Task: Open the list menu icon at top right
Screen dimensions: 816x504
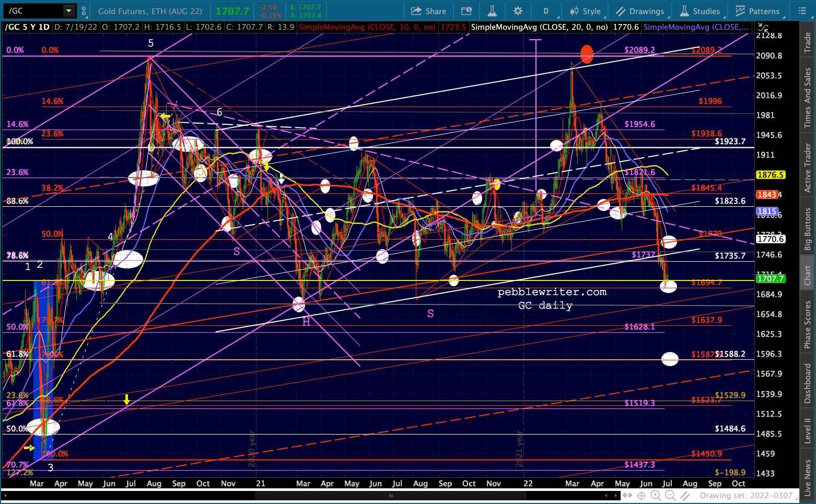Action: point(802,11)
